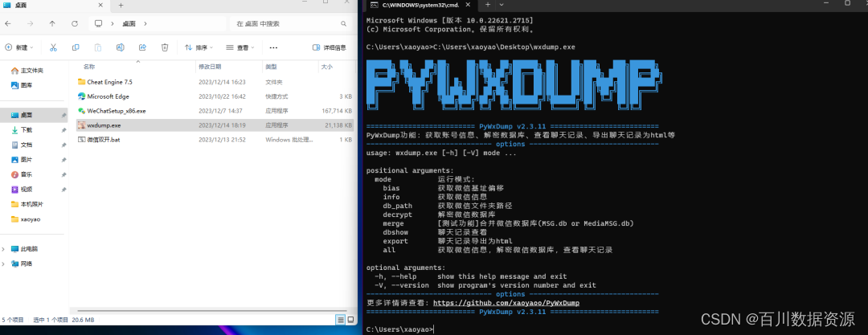The width and height of the screenshot is (868, 335).
Task: Sort files by 修改日期 column header
Action: pos(210,67)
